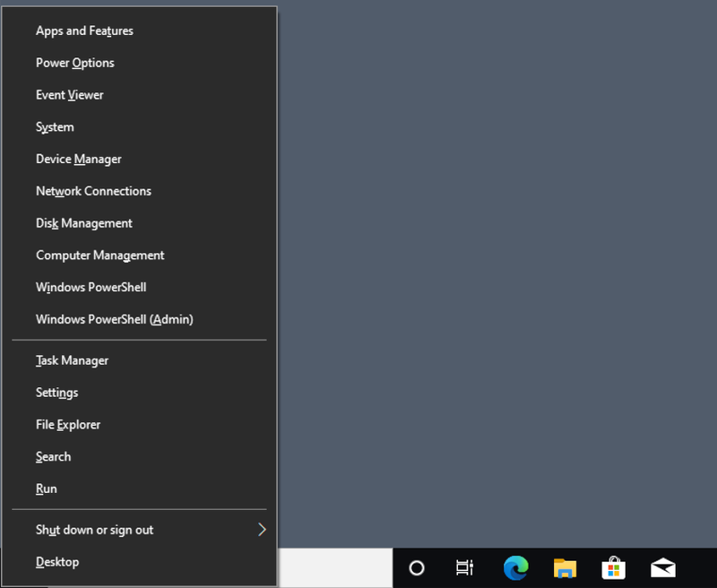717x588 pixels.
Task: Show the Desktop via menu entry
Action: point(139,561)
